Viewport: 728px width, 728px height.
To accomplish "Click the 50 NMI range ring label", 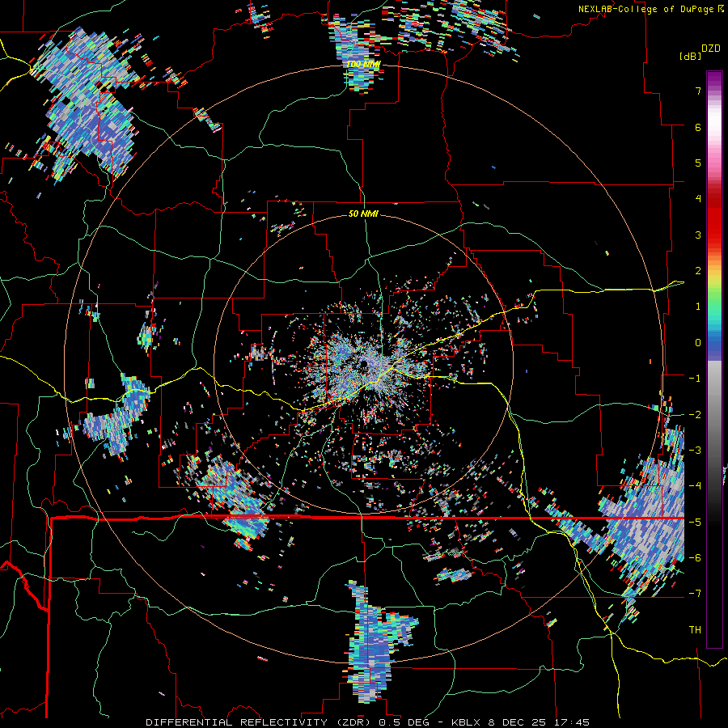I will pos(363,214).
